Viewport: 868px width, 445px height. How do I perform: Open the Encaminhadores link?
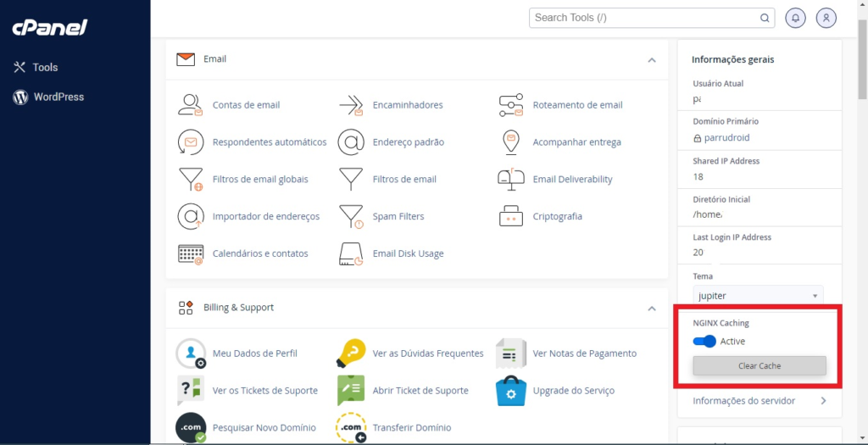click(408, 104)
